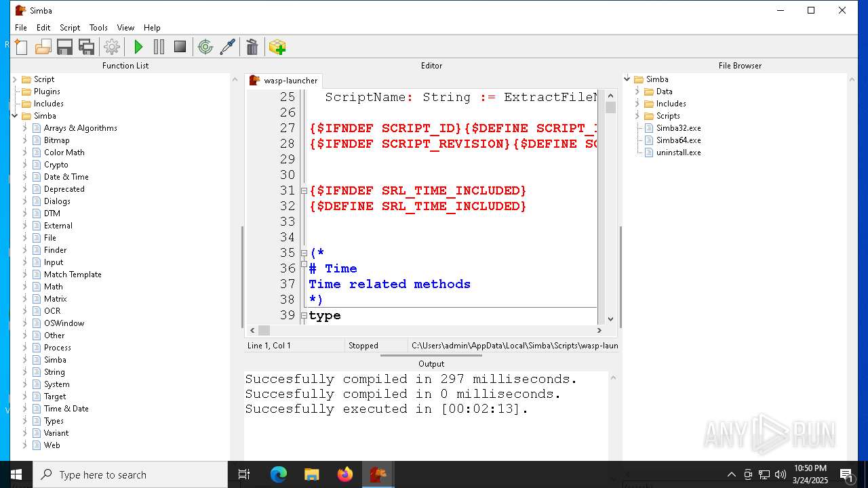868x488 pixels.
Task: Click the "Succesfully executed" output line
Action: click(x=387, y=409)
